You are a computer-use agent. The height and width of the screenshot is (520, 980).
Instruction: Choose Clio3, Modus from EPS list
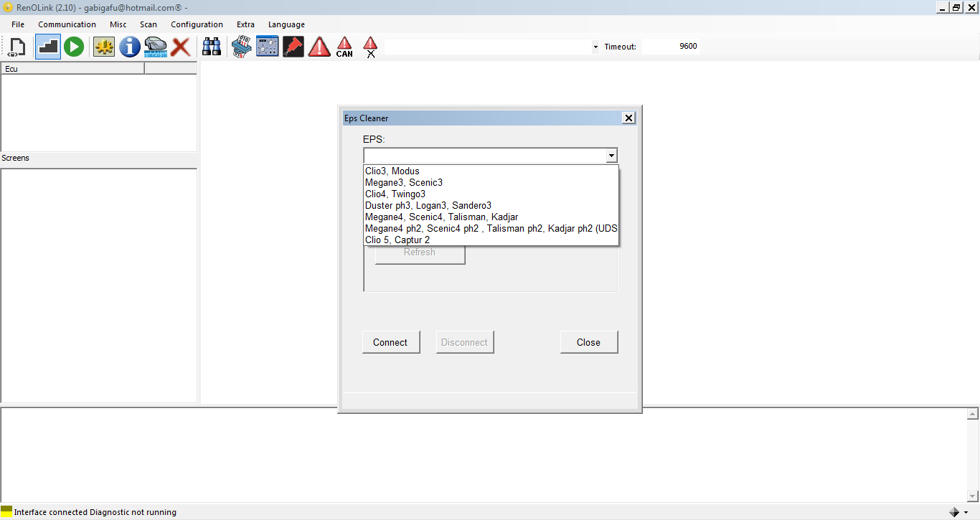491,171
